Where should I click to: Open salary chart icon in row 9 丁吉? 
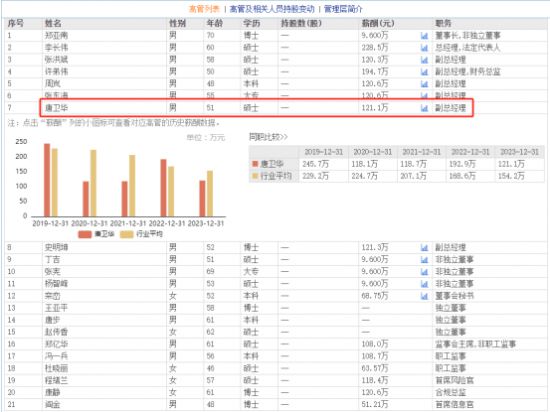(x=424, y=260)
